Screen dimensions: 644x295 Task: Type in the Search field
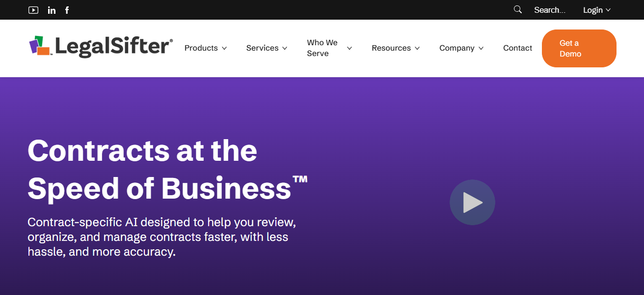click(550, 10)
